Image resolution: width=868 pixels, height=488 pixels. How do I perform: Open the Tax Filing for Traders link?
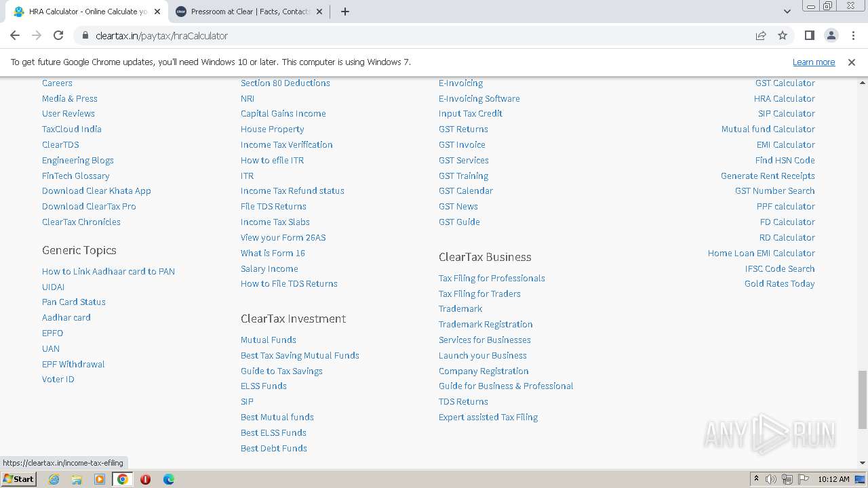pyautogui.click(x=479, y=293)
